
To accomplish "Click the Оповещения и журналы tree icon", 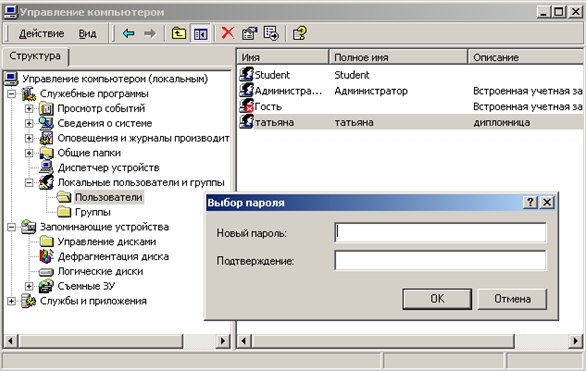I will tap(46, 138).
